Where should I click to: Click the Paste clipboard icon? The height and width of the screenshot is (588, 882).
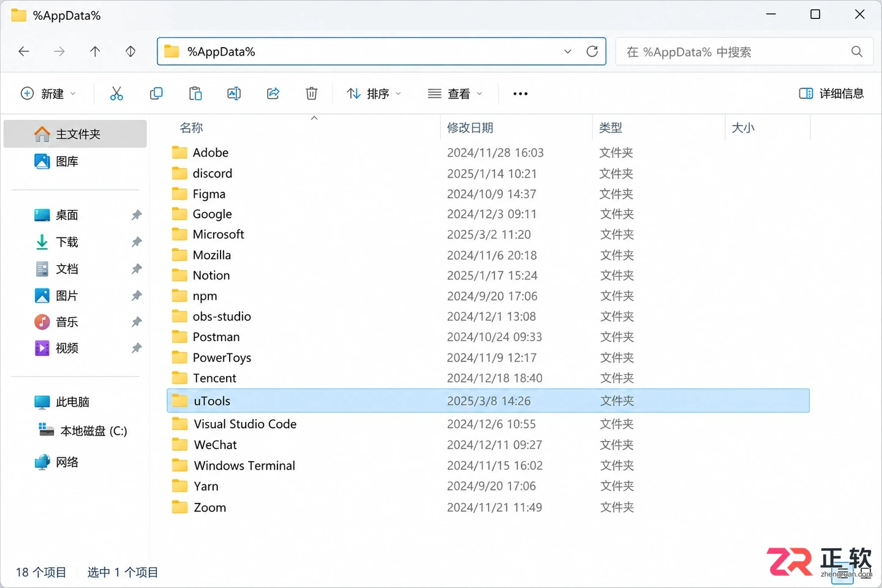195,94
